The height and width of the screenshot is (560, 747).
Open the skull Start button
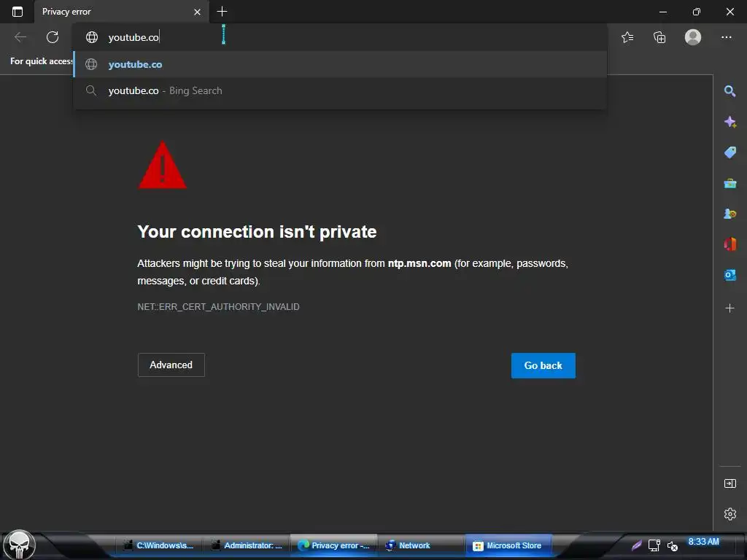pyautogui.click(x=19, y=545)
